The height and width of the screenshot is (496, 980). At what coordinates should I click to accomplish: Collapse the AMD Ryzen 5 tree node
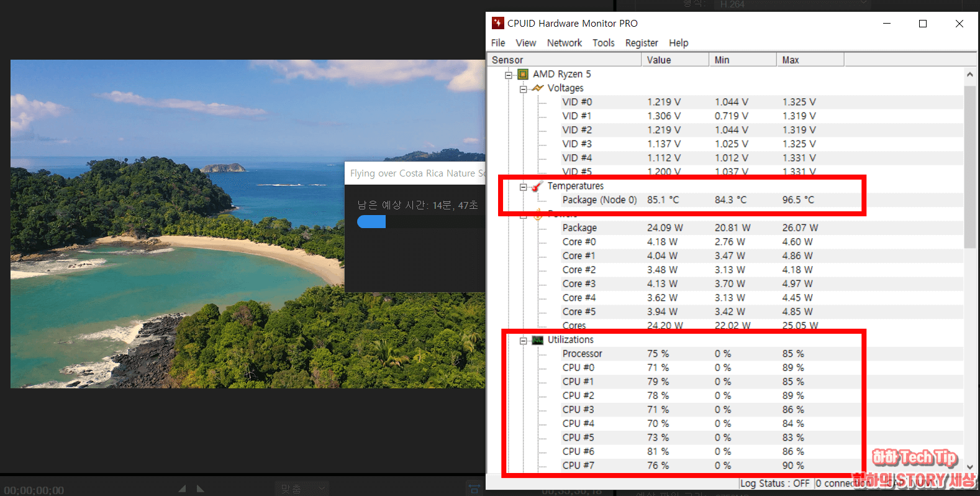509,75
